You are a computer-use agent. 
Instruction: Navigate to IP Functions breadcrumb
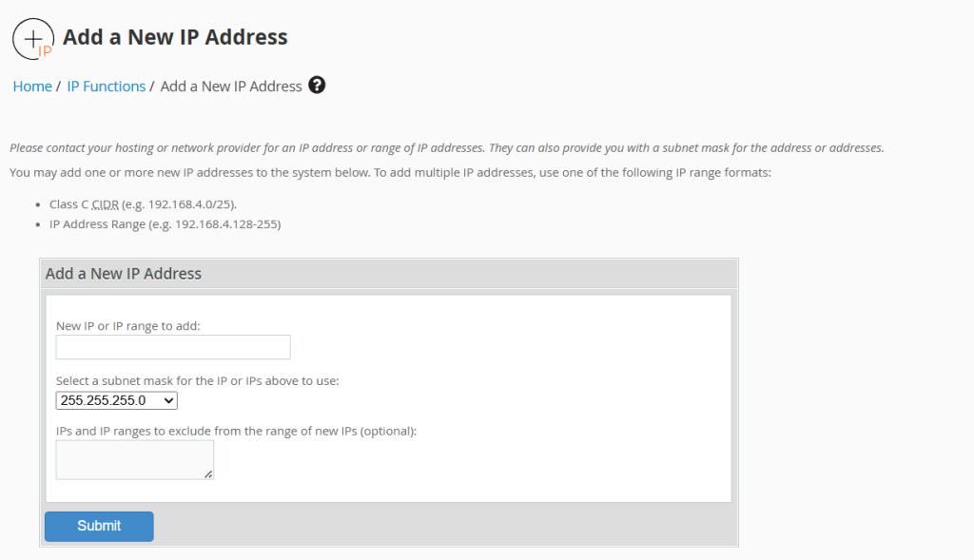(x=106, y=87)
